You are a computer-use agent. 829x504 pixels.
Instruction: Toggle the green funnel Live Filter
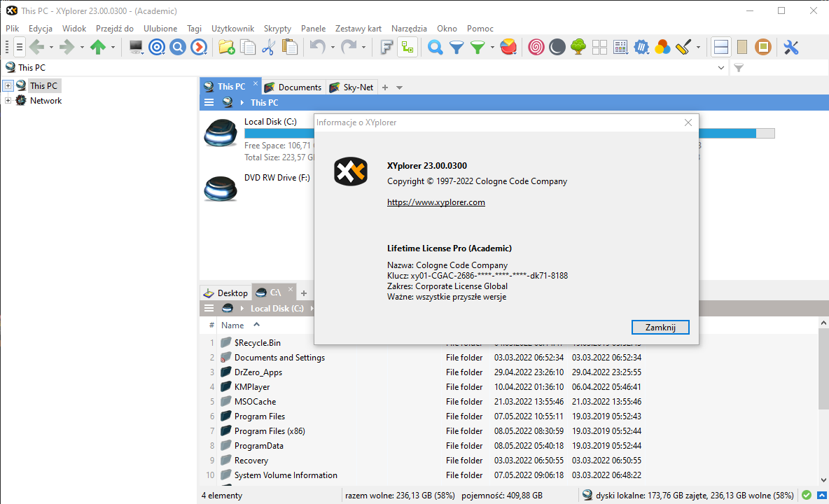pos(478,48)
